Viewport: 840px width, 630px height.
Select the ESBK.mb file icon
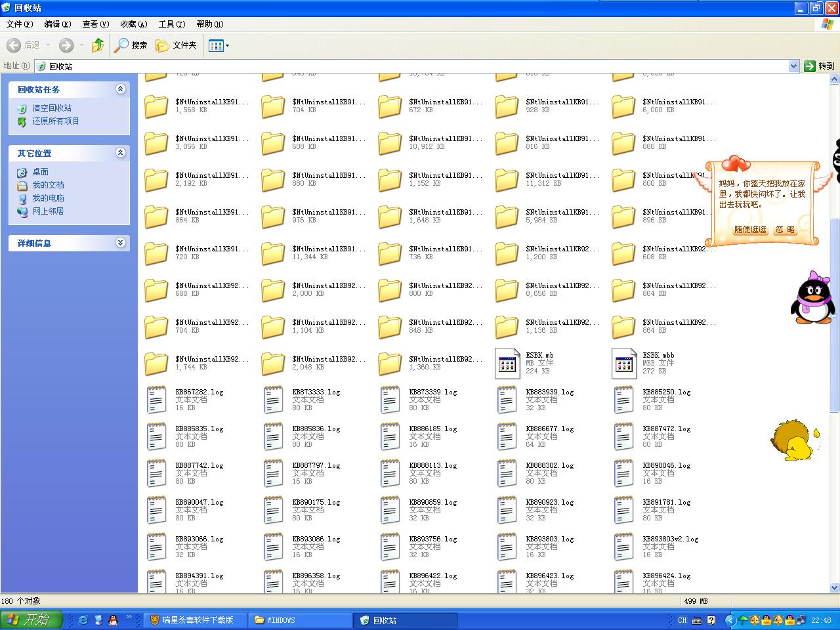(507, 364)
